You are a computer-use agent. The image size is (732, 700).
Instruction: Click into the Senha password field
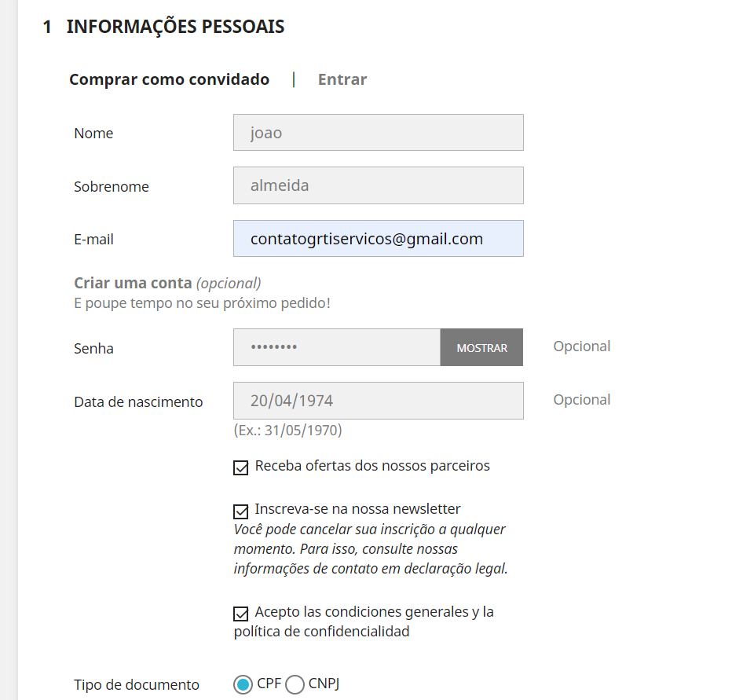tap(337, 347)
